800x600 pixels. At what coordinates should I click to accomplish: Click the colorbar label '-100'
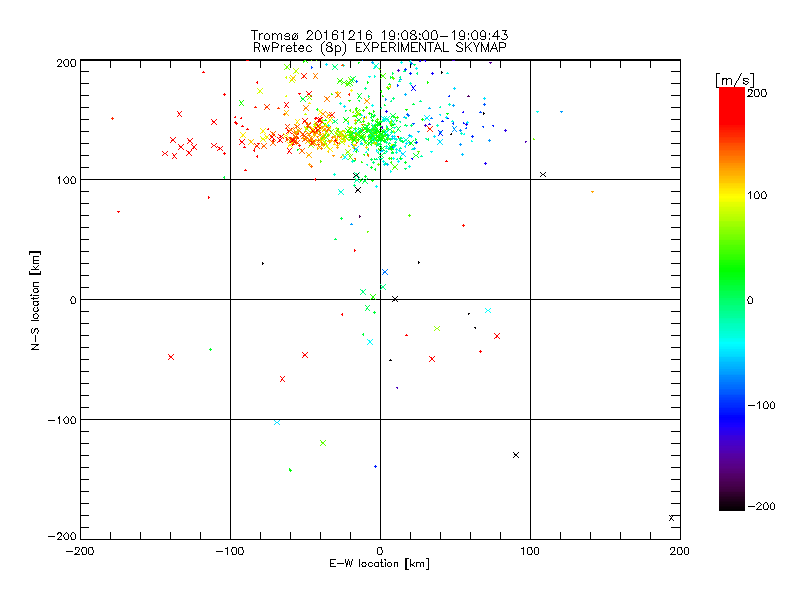click(x=761, y=405)
